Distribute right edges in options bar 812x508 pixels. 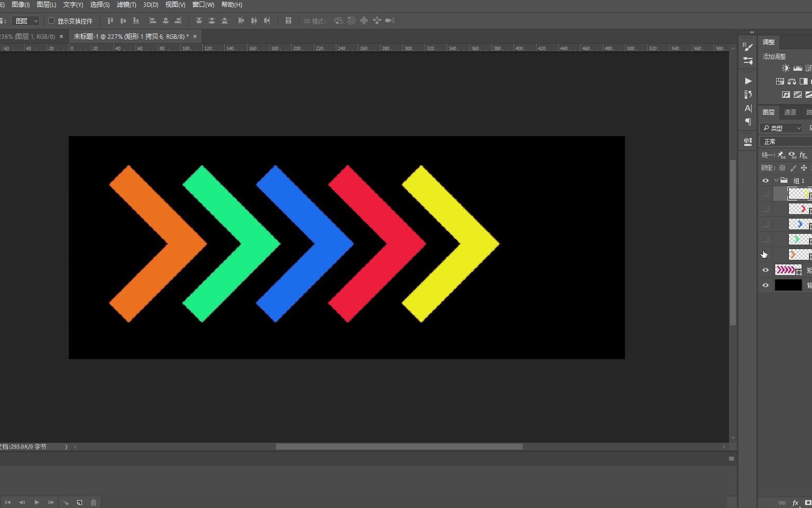(267, 21)
